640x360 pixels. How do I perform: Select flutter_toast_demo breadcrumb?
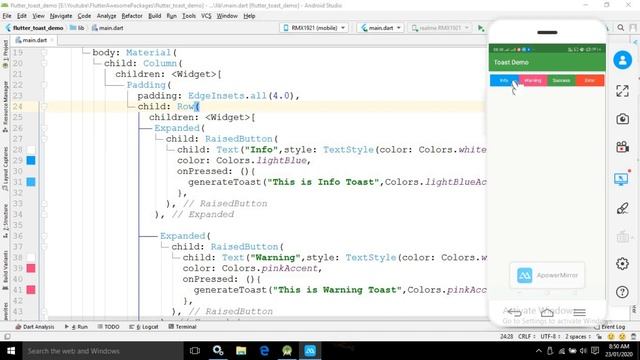coord(34,28)
